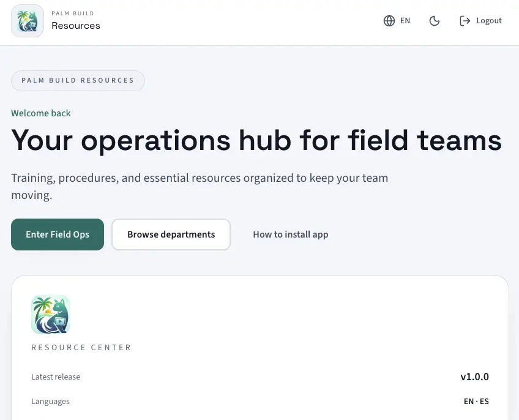The height and width of the screenshot is (420, 519).
Task: Open the EN language dropdown
Action: [x=397, y=20]
